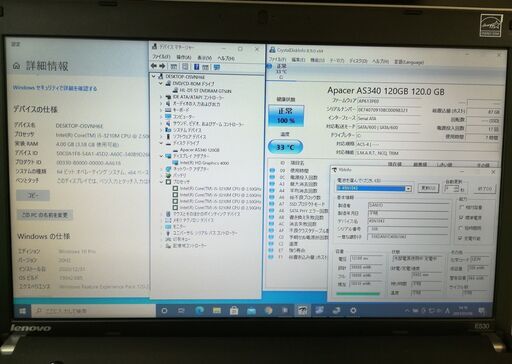Viewport: 512px width, 364px height.
Task: Click the green battery level progress bar
Action: (x=358, y=294)
